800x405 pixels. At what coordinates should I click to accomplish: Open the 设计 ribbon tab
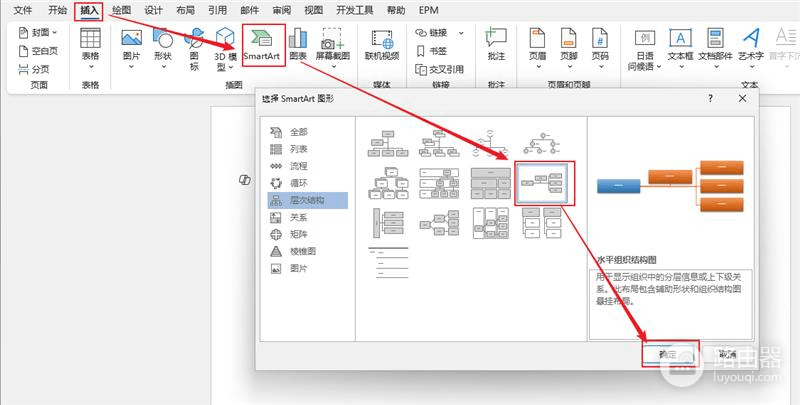[x=153, y=10]
